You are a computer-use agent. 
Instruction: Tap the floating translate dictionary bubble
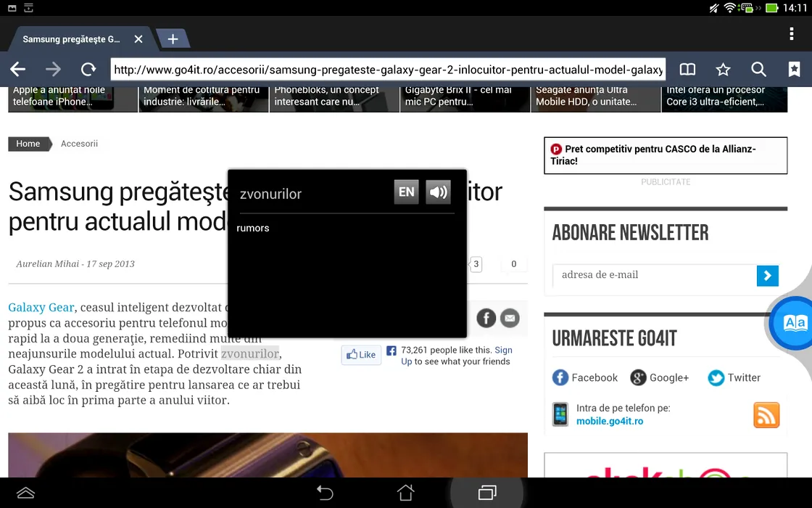tap(795, 323)
